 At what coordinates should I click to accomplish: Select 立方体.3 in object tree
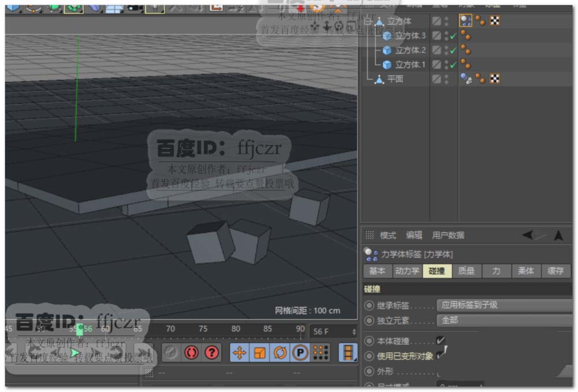click(x=410, y=36)
